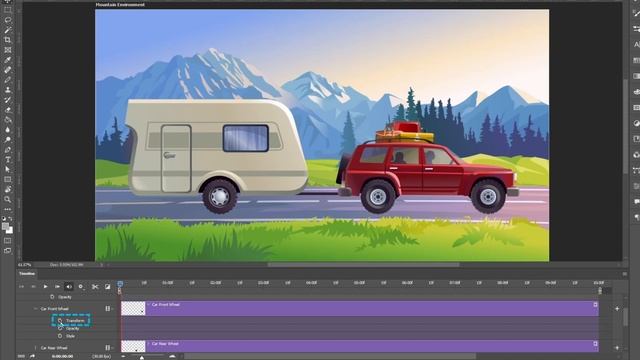Open the Timeline panel flyout menu

point(625,274)
